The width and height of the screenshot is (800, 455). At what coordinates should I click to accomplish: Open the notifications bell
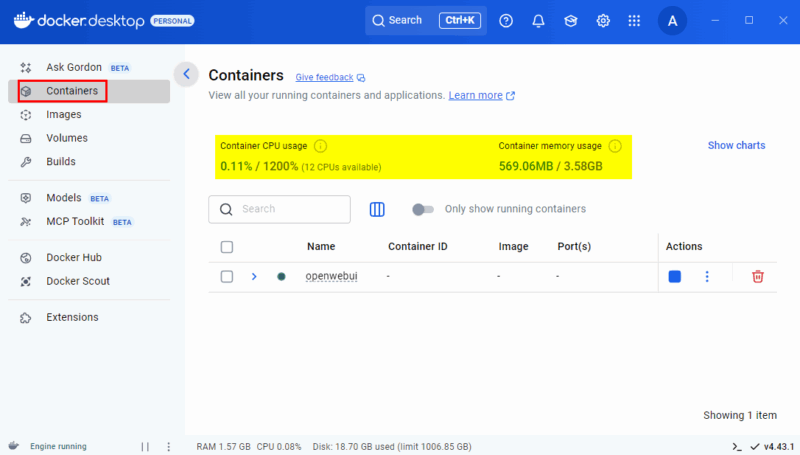(x=538, y=21)
